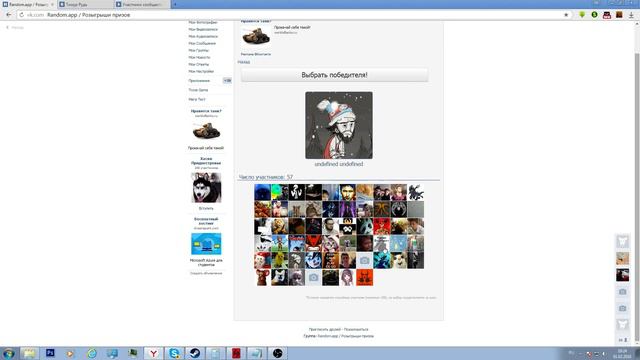Bookmark the page with the star icon

tap(566, 15)
